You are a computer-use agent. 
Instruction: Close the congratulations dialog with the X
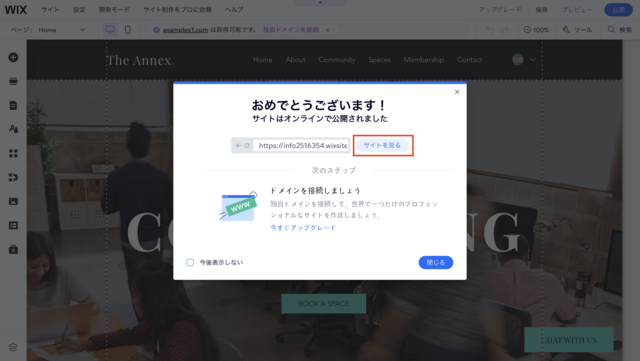click(x=457, y=92)
